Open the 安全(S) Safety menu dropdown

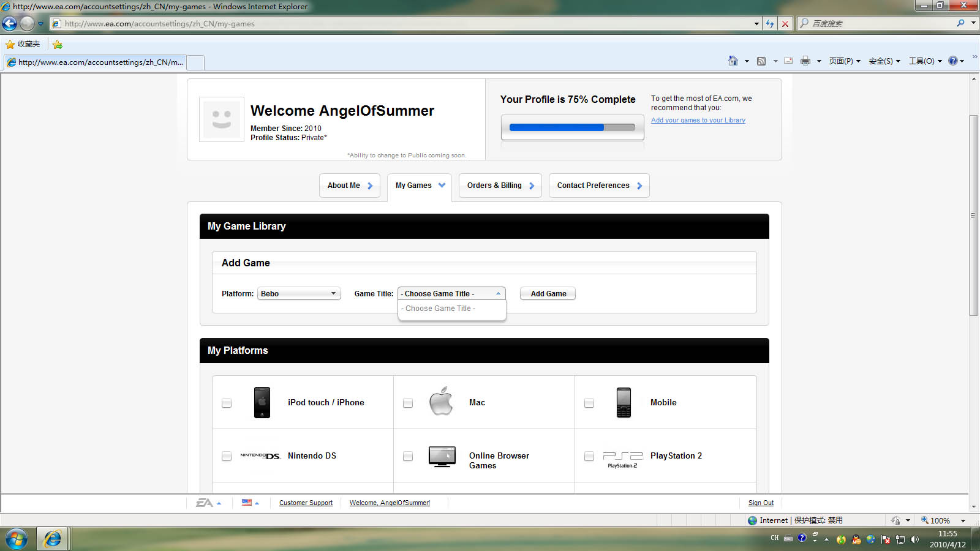click(884, 61)
